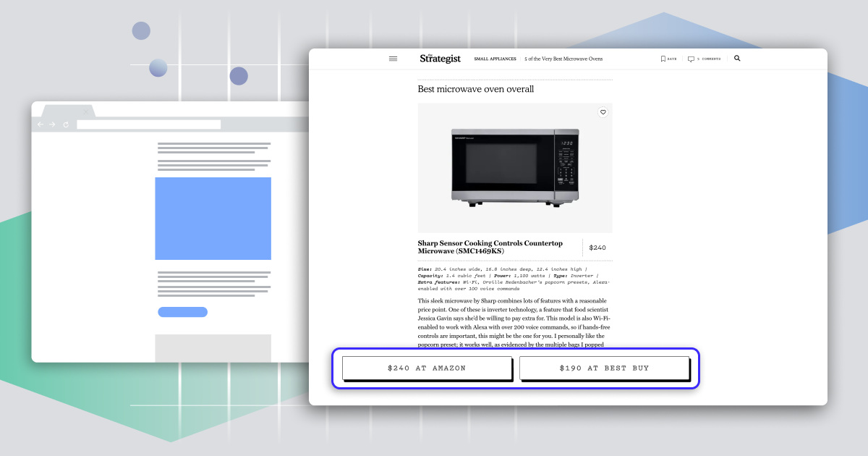The height and width of the screenshot is (456, 868).
Task: Click the blue pill button in mock browser
Action: point(183,312)
